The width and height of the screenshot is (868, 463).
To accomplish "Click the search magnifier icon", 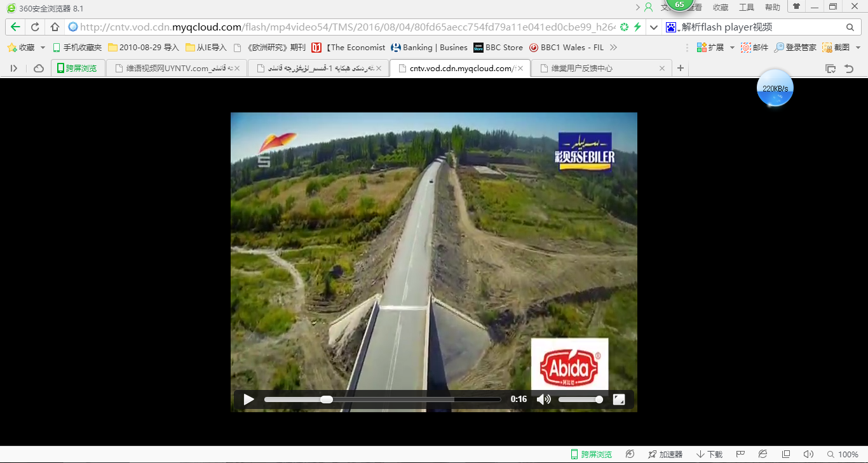I will (850, 27).
